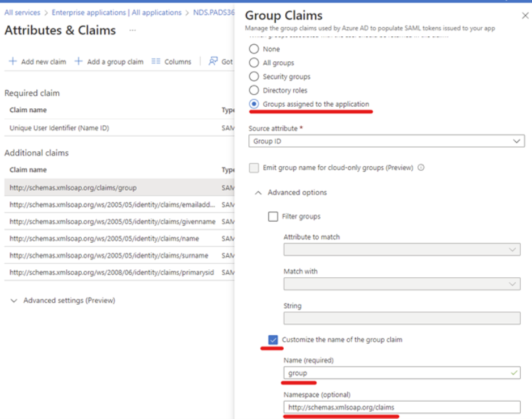532x419 pixels.
Task: Click the Name (required) field containing group
Action: point(402,373)
